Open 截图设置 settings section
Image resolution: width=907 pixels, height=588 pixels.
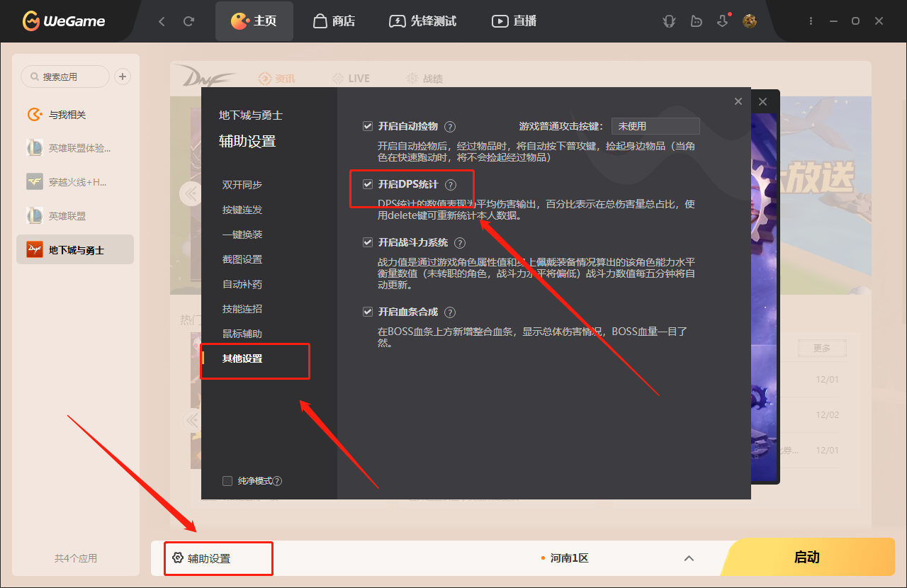coord(242,259)
